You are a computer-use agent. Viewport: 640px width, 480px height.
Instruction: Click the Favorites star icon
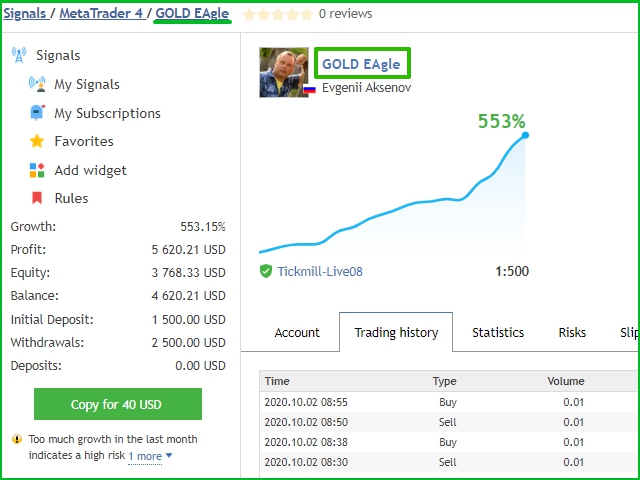pyautogui.click(x=37, y=141)
